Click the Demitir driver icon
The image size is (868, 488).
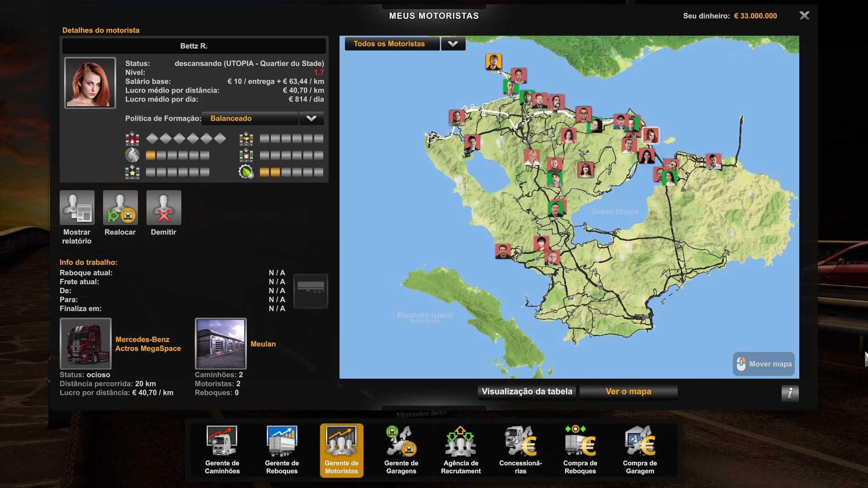click(x=164, y=208)
